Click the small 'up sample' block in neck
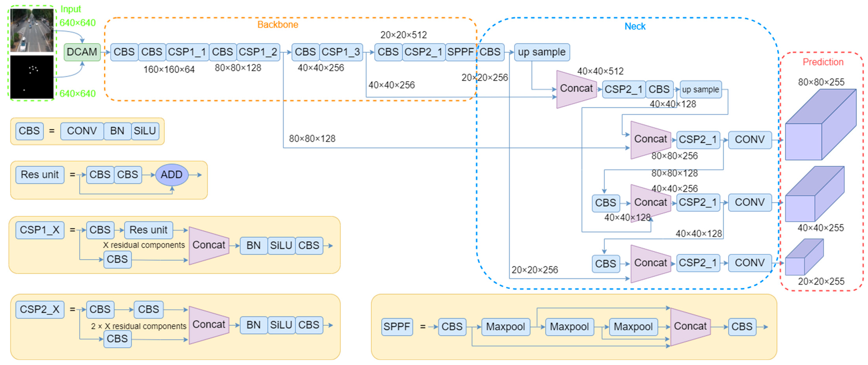 [x=701, y=89]
